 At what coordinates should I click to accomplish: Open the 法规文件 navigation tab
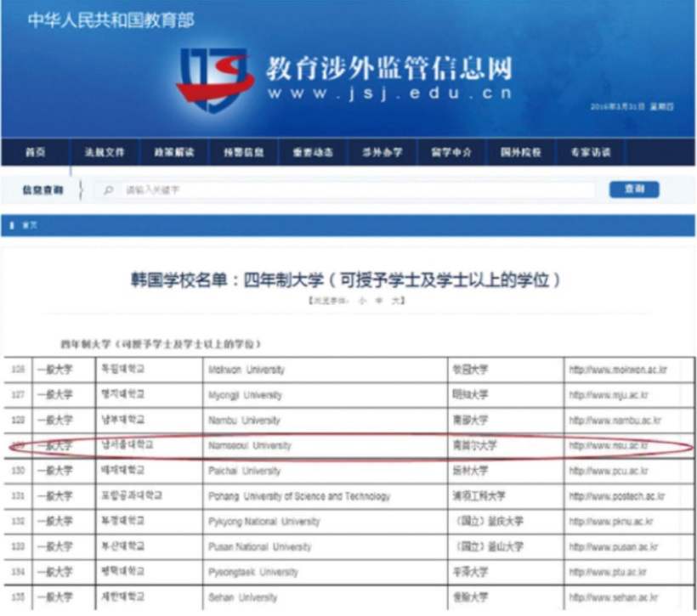105,152
